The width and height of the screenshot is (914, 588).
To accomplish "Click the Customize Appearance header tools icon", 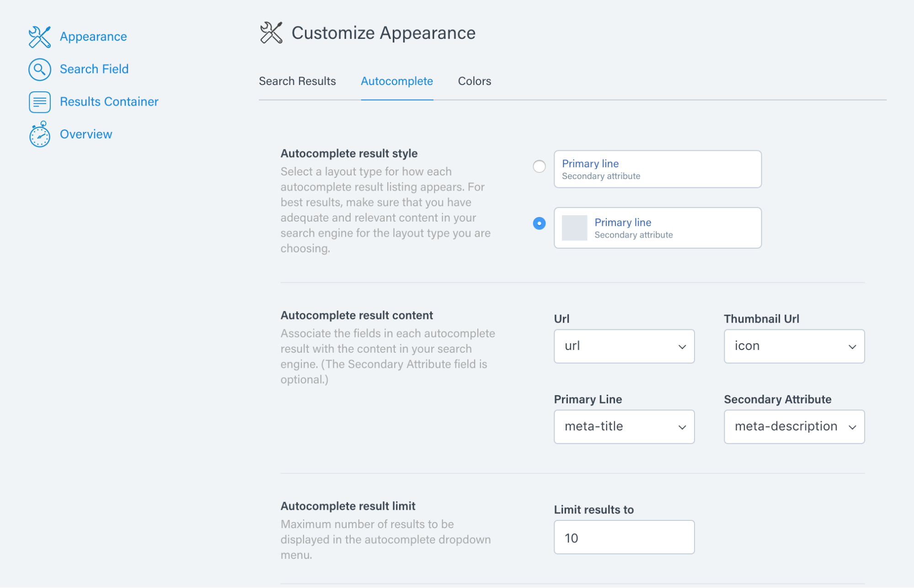I will (x=271, y=33).
